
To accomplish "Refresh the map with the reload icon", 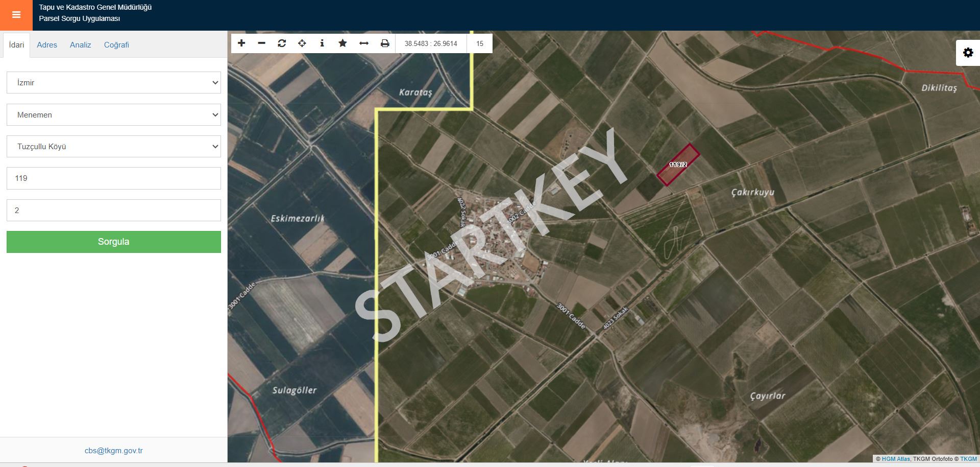I will [x=282, y=43].
